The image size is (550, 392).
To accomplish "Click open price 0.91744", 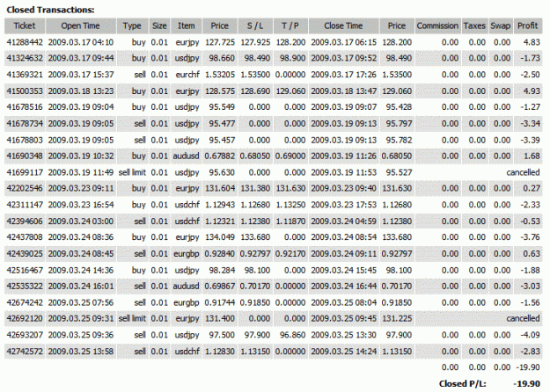I will pos(220,302).
